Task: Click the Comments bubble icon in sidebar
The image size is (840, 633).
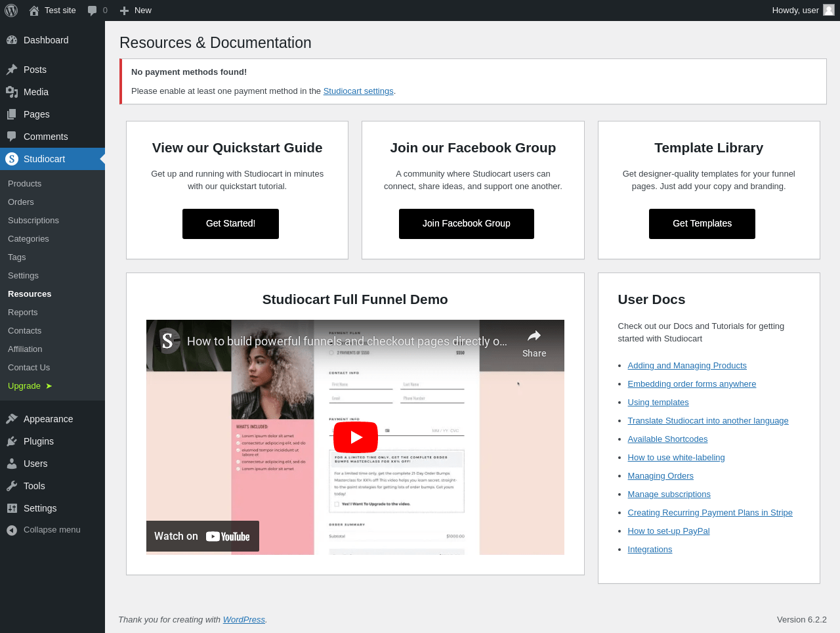Action: click(x=12, y=137)
